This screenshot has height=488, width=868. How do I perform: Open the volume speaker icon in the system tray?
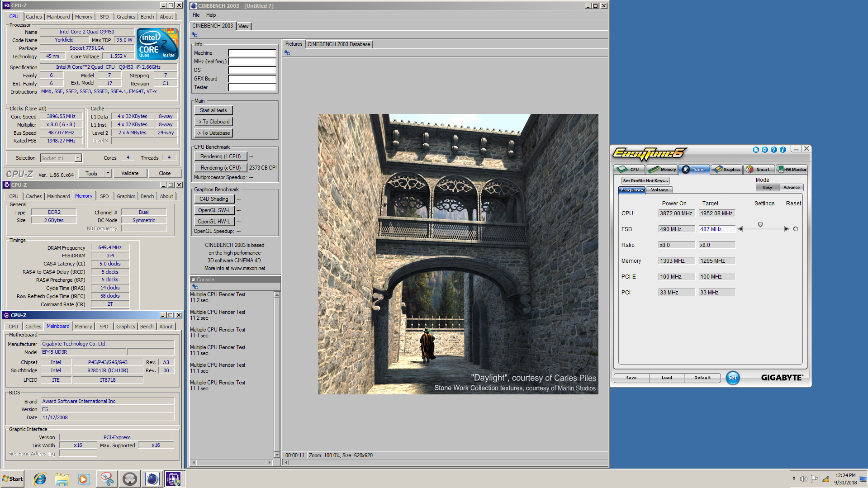804,479
